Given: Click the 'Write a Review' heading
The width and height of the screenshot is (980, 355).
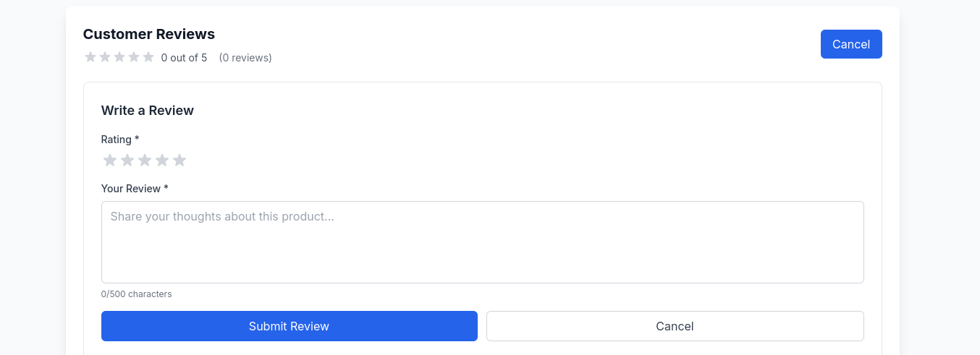Looking at the screenshot, I should click(x=148, y=111).
